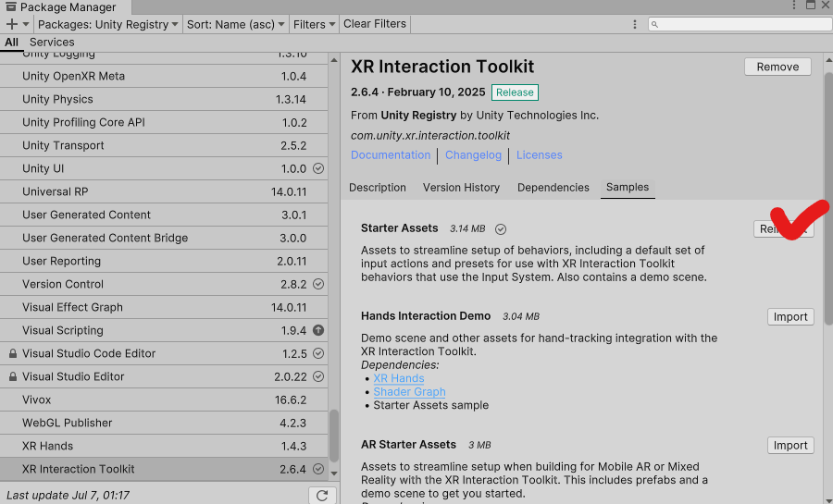Image resolution: width=833 pixels, height=504 pixels.
Task: Select the User Generated Content Bridge package
Action: click(164, 239)
